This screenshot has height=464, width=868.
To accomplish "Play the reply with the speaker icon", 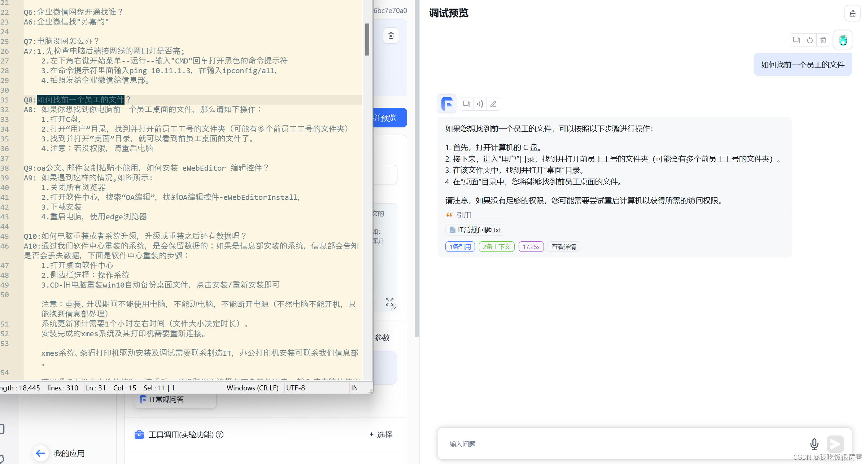I will click(x=480, y=104).
